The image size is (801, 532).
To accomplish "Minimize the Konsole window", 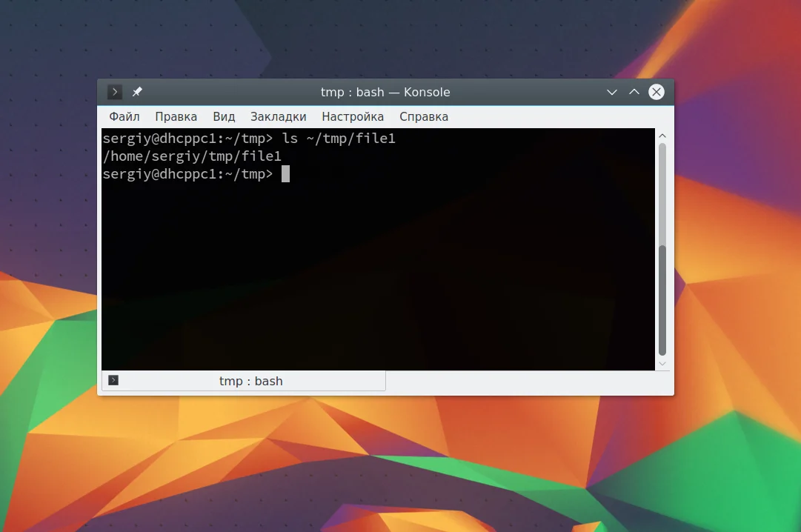I will coord(611,92).
